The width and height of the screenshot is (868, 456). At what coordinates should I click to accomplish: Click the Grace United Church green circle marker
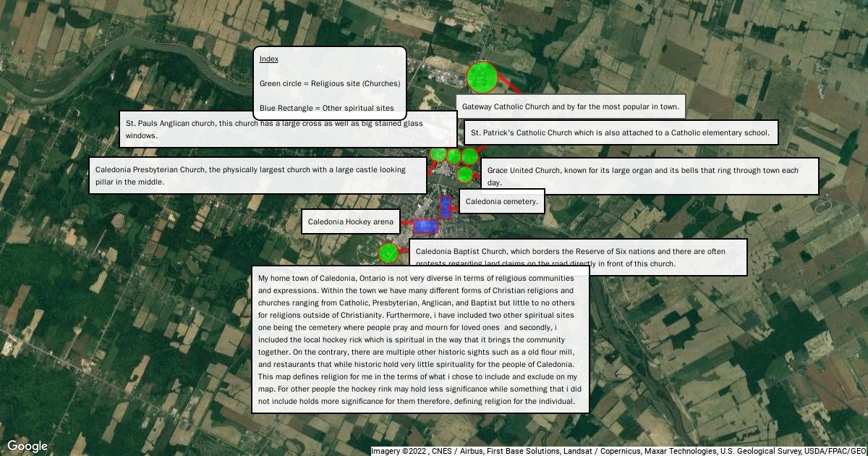464,174
